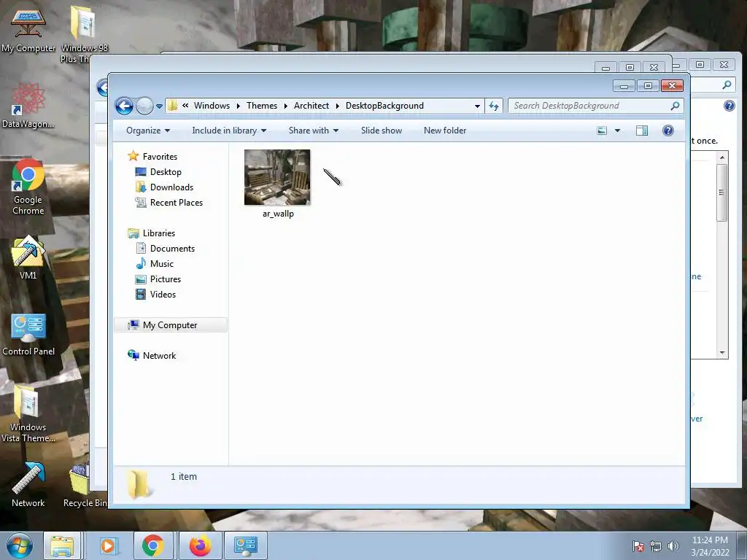Open recent pages dropdown beside Forward arrow

tap(159, 106)
